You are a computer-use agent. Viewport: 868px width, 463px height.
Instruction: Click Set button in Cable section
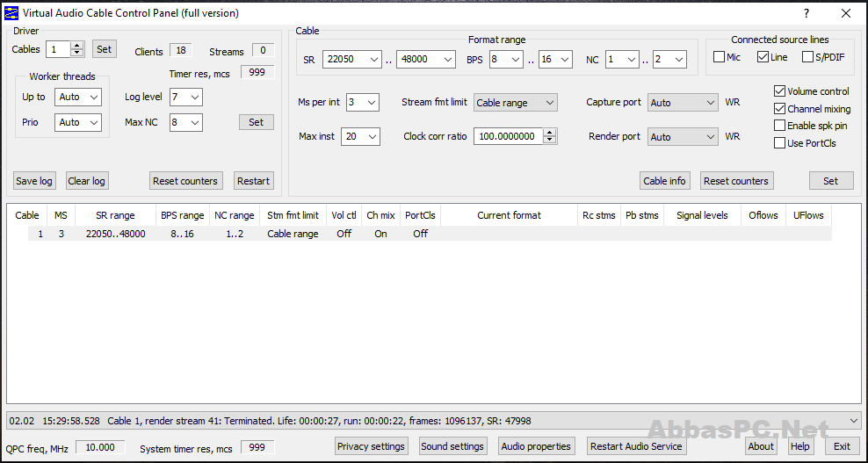(x=831, y=181)
